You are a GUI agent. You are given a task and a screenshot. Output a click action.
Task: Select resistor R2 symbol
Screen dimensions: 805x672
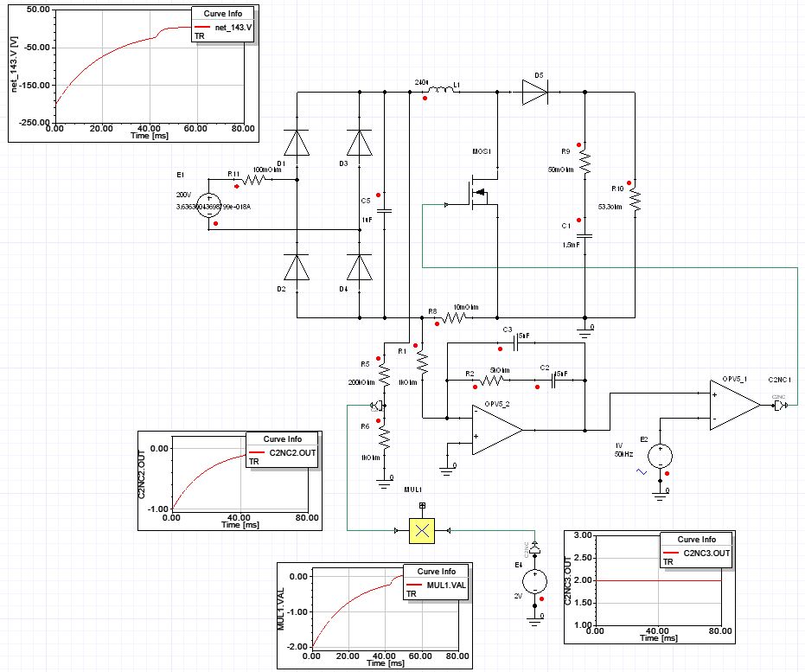pos(492,381)
